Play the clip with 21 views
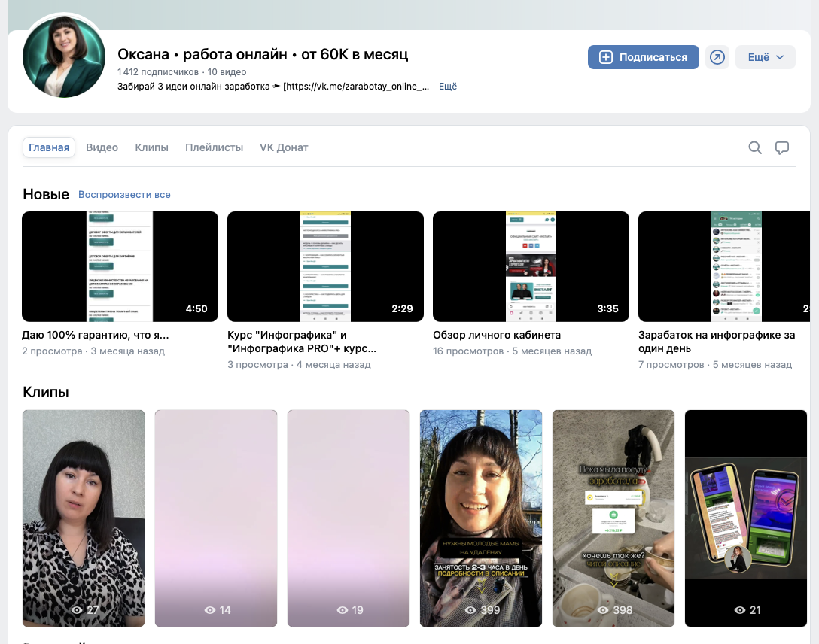Image resolution: width=819 pixels, height=644 pixels. (746, 518)
